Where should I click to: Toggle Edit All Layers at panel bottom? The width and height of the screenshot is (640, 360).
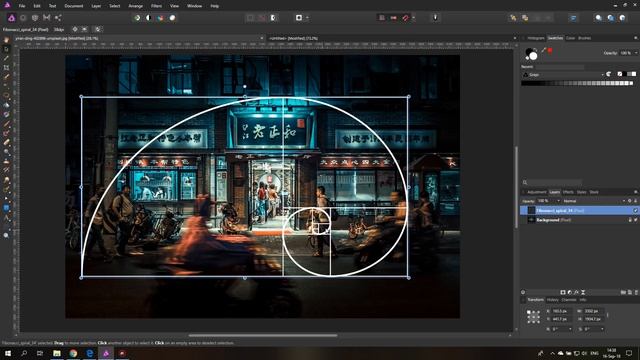[523, 292]
